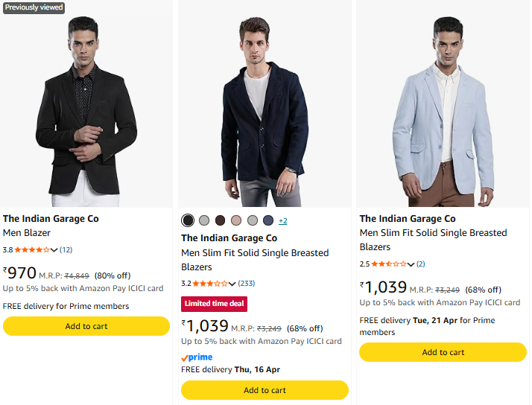This screenshot has height=405, width=532.
Task: Choose the navy blue color swatch
Action: pyautogui.click(x=268, y=220)
